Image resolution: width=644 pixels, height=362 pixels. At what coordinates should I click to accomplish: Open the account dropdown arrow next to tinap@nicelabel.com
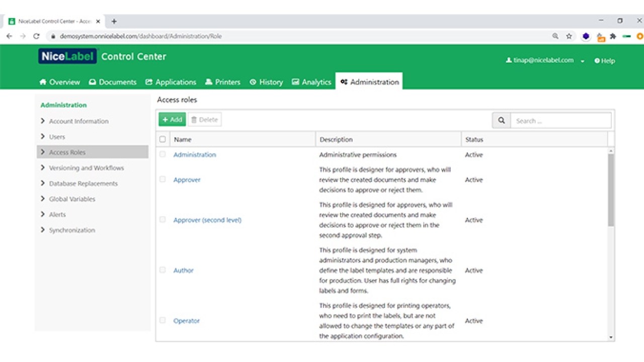583,61
